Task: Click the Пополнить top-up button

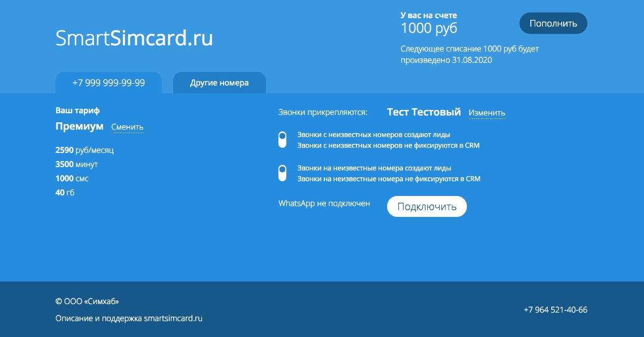Action: tap(553, 23)
